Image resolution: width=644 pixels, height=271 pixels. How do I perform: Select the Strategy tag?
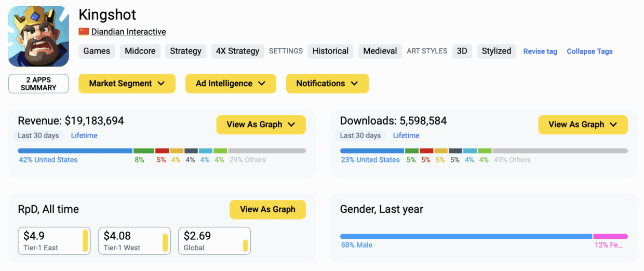186,51
